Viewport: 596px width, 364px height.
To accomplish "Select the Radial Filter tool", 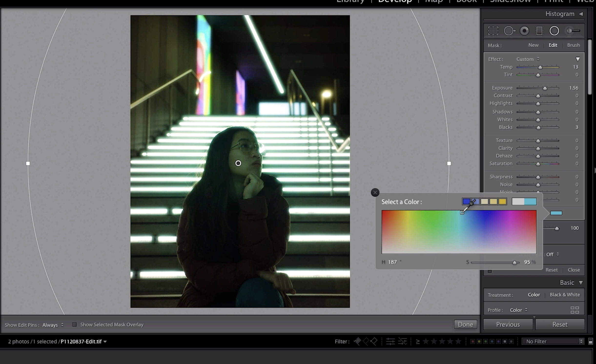I will click(554, 31).
